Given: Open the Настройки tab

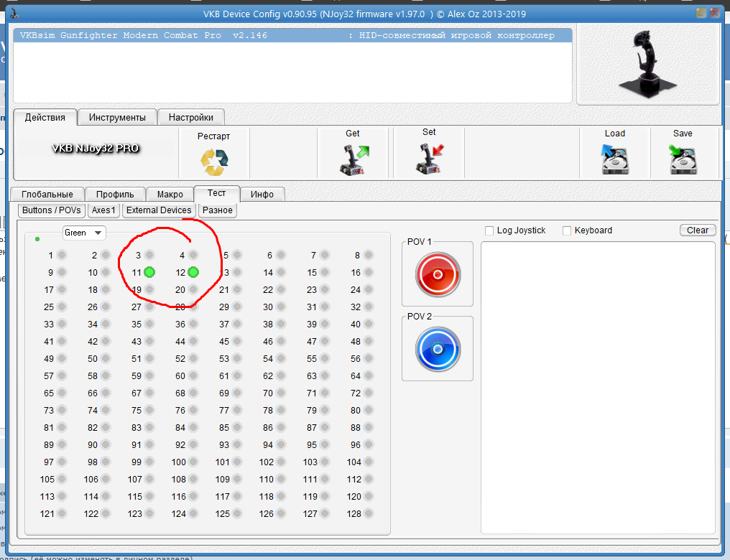Looking at the screenshot, I should click(x=190, y=117).
